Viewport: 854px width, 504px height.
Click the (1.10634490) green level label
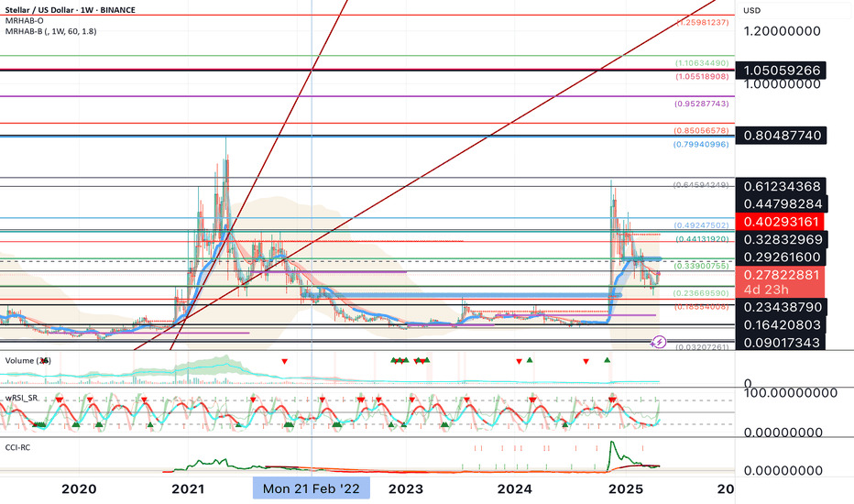[x=702, y=63]
